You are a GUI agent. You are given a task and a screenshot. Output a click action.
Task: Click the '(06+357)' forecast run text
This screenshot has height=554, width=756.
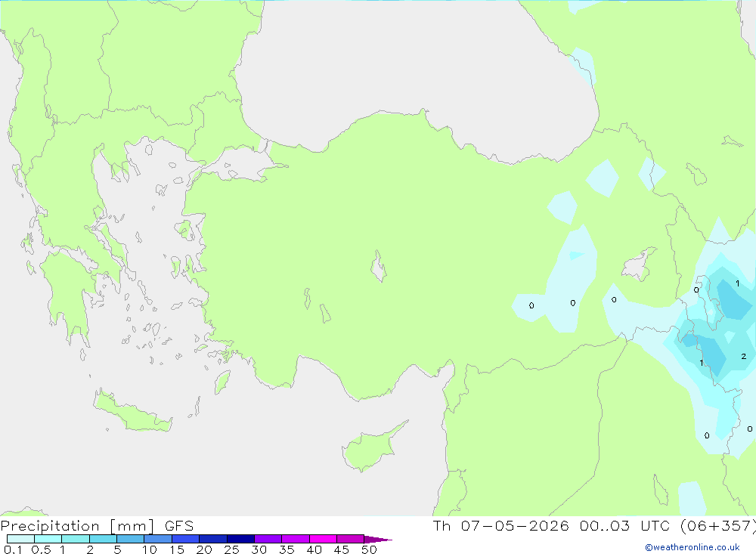tap(718, 526)
